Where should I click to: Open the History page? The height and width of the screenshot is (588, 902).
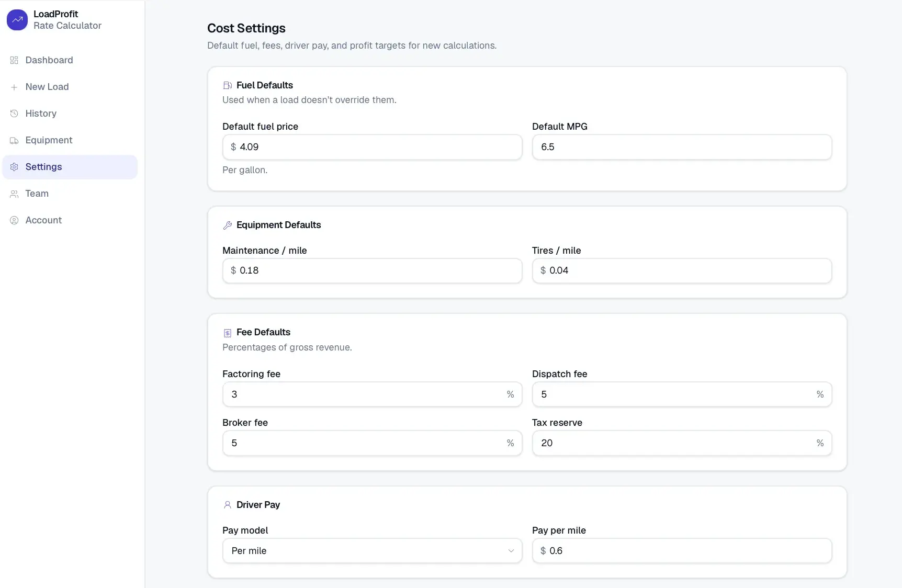[x=70, y=114]
